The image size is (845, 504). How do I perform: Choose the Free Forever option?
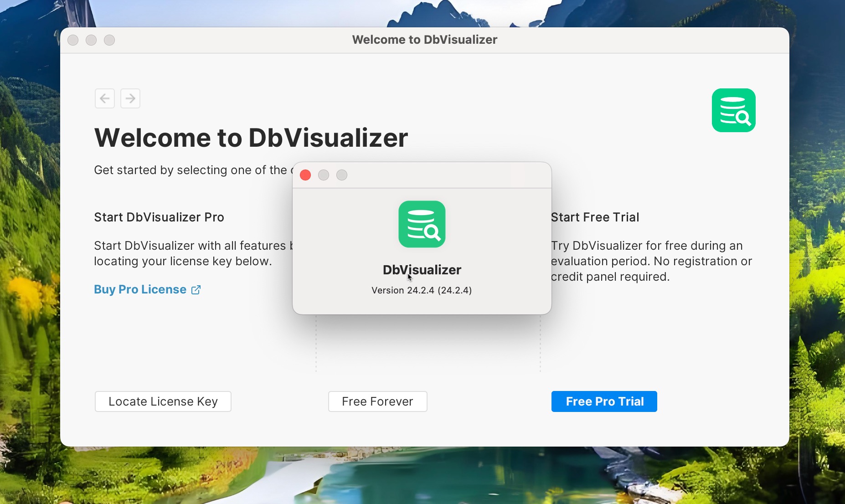378,401
